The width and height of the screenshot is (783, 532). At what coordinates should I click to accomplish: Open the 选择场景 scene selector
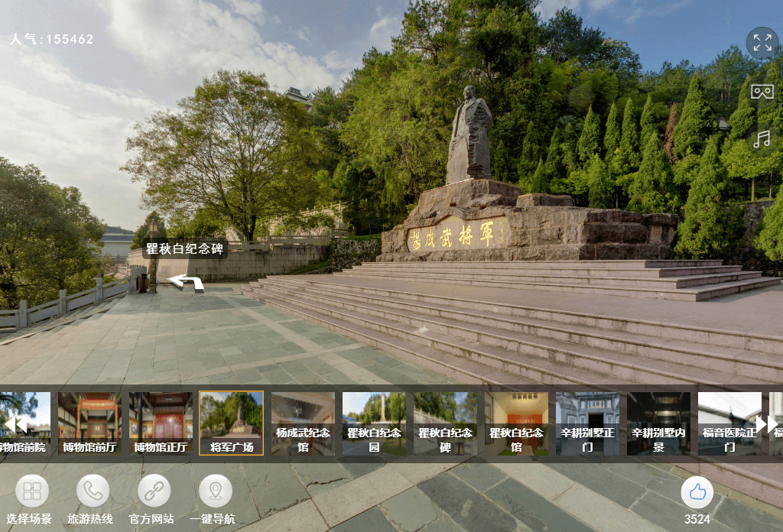tap(32, 491)
